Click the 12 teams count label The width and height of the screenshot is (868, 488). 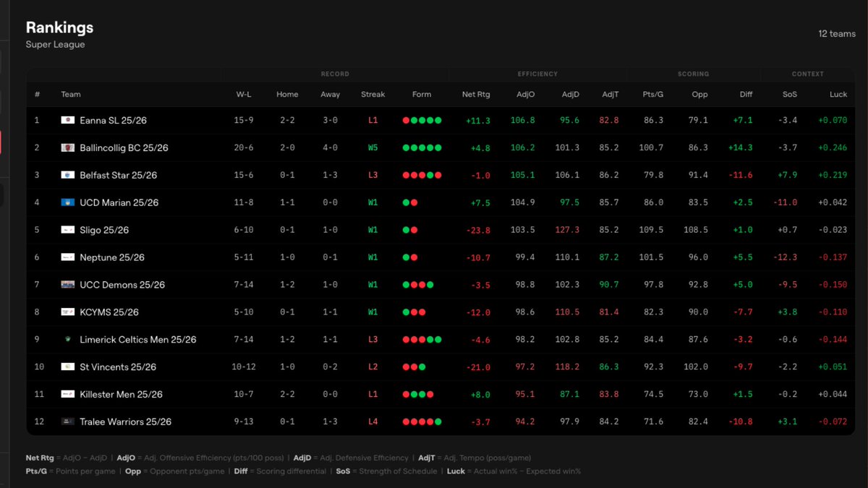837,34
